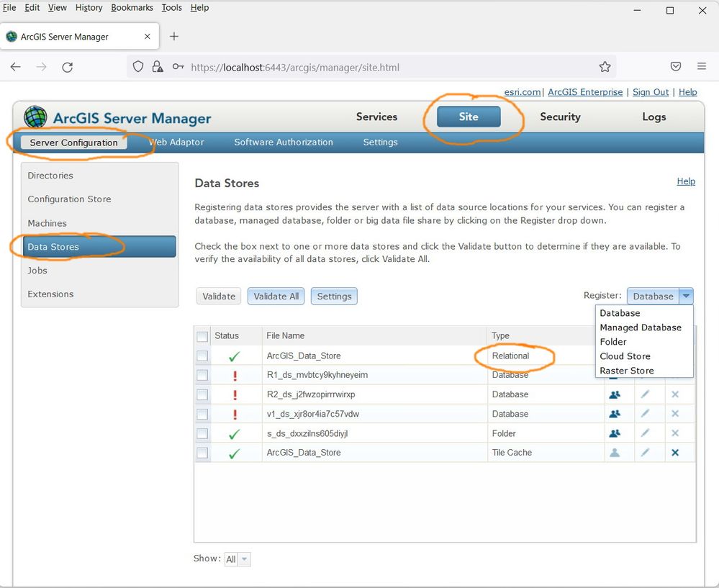This screenshot has width=719, height=588.
Task: Check the box for R2_ds_j2fwzopirrrwirxp
Action: pyautogui.click(x=202, y=394)
